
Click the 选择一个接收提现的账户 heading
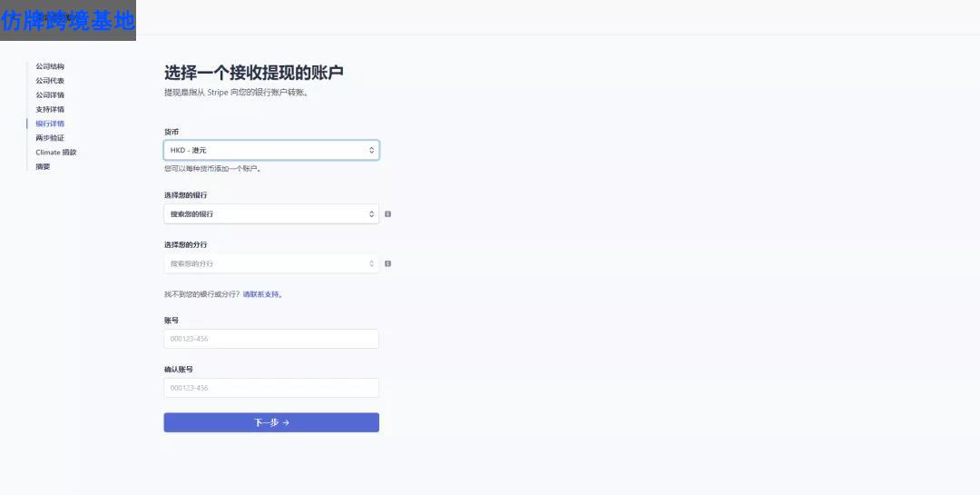tap(253, 73)
